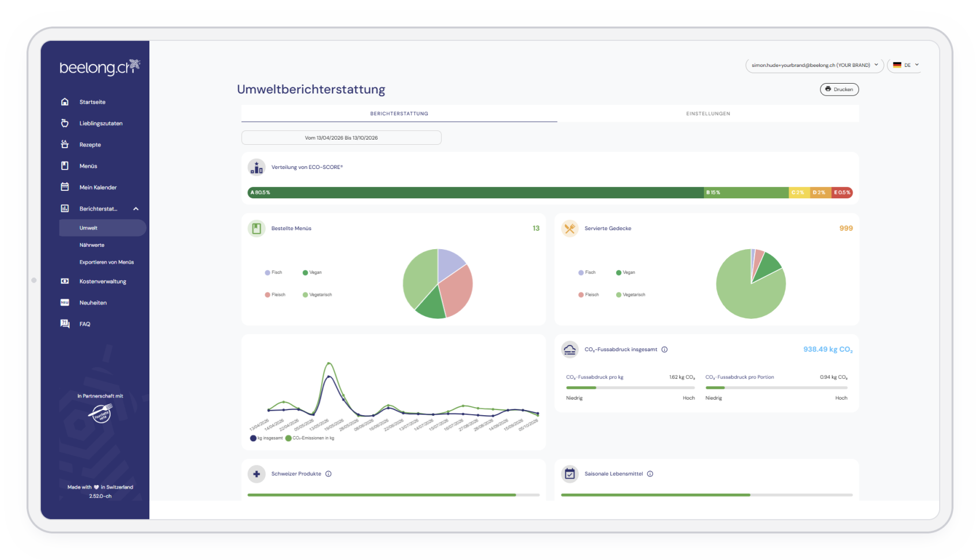This screenshot has width=980, height=560.
Task: Open Menüs book icon
Action: tap(65, 166)
